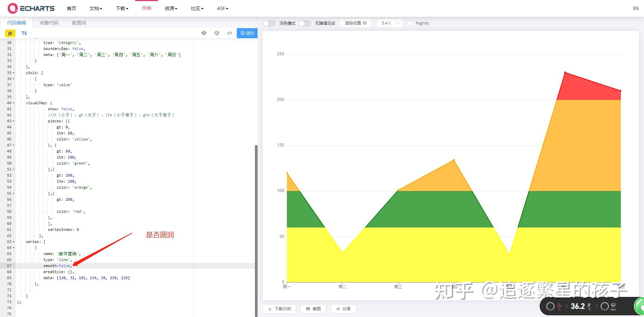Enable 深色模式 dark mode toggle

pyautogui.click(x=269, y=23)
